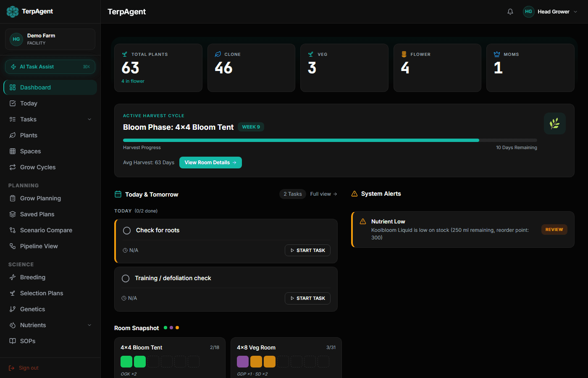This screenshot has height=378, width=588.
Task: Click the plant icon on the harvest cycle card
Action: pos(555,123)
